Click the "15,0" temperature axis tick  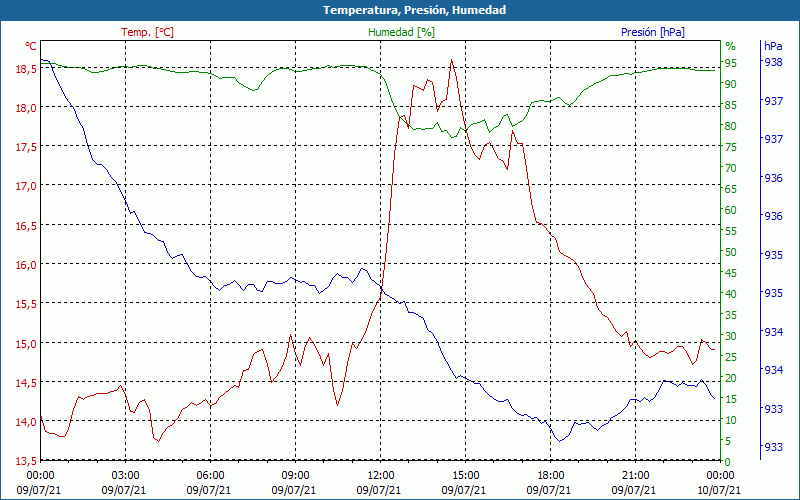pyautogui.click(x=27, y=343)
